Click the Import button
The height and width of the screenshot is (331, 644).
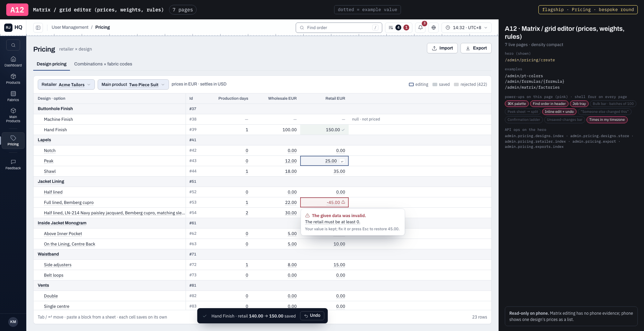[442, 48]
